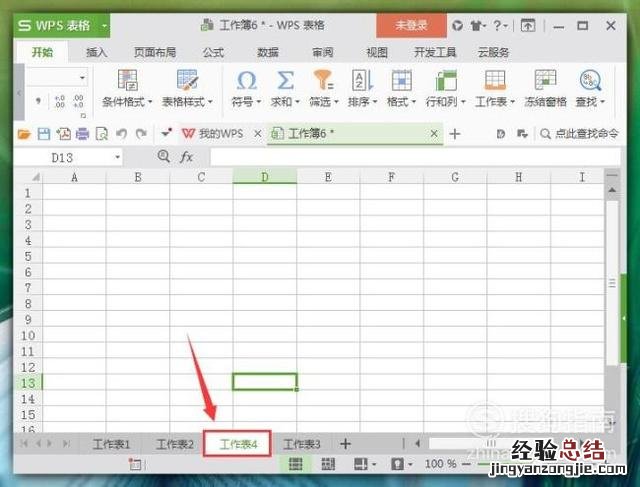This screenshot has height=487, width=640.
Task: Click the zoom out minus in status bar
Action: click(x=466, y=464)
